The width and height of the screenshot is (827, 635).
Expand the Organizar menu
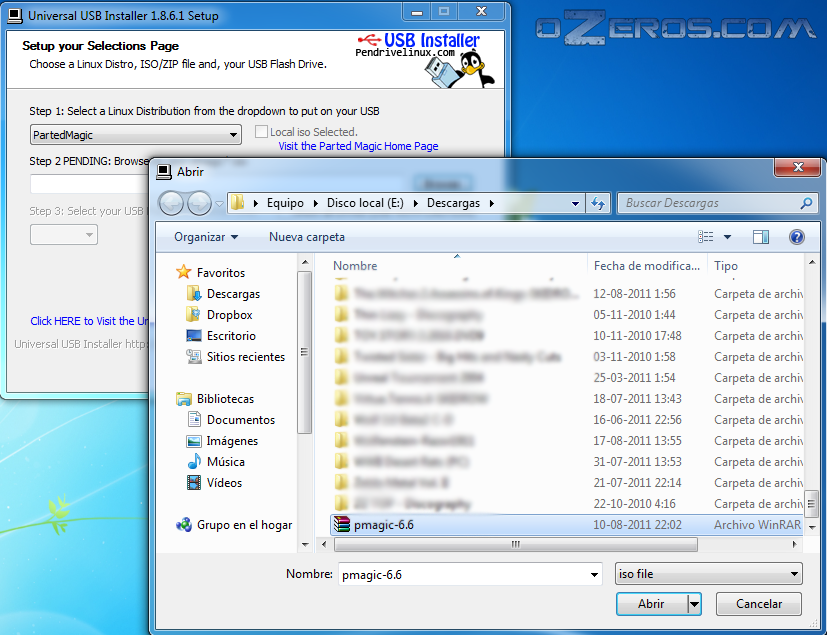click(x=206, y=237)
